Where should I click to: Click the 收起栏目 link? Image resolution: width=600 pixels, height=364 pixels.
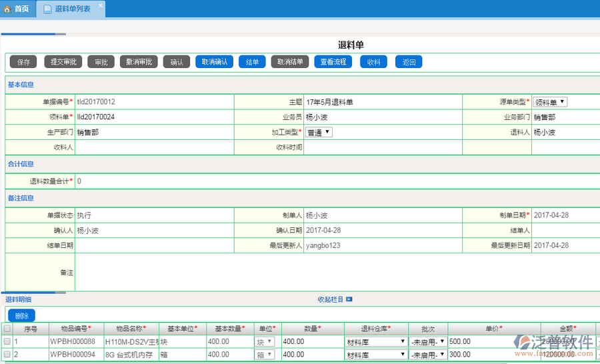coord(330,300)
